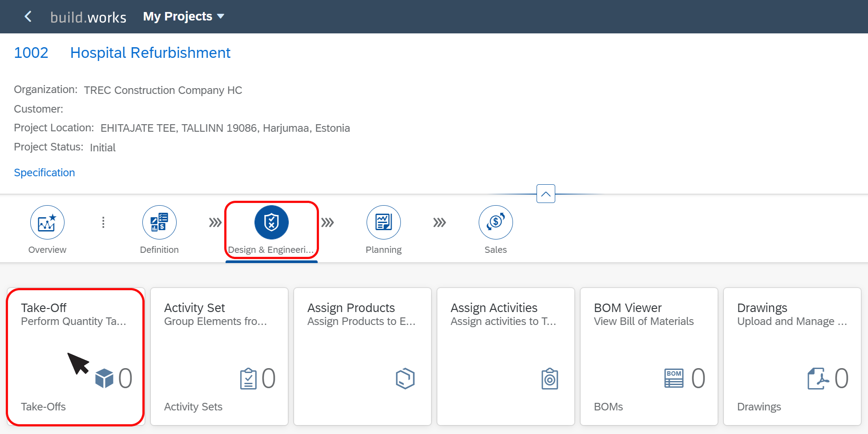Click 'Group Elements fro...' subtitle
Screen dimensions: 868x434
[x=215, y=321]
